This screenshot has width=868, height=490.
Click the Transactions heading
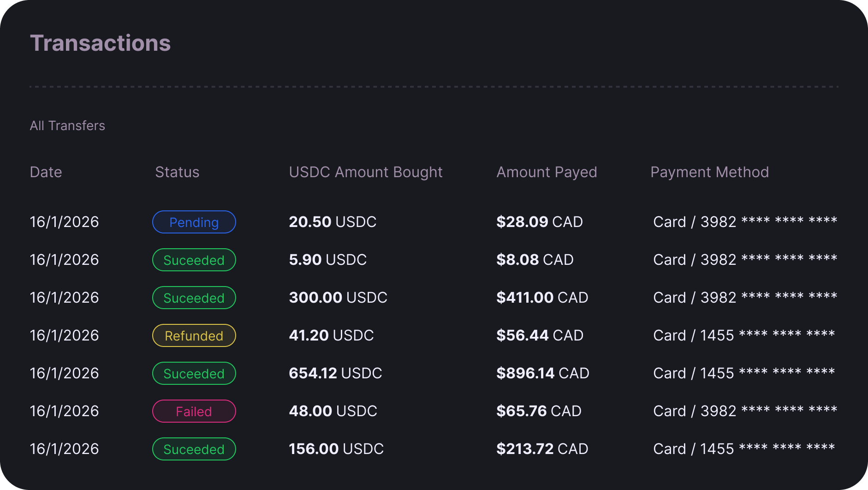pyautogui.click(x=100, y=43)
